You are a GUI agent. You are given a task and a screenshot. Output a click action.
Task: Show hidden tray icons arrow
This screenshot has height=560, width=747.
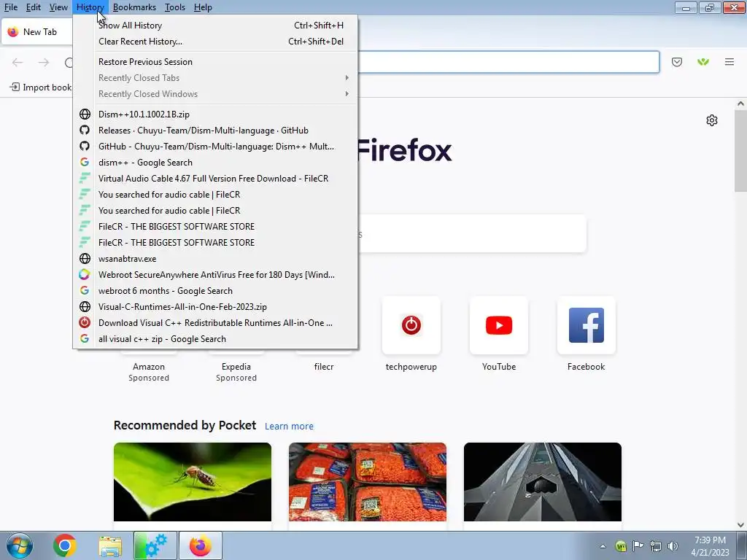(603, 546)
